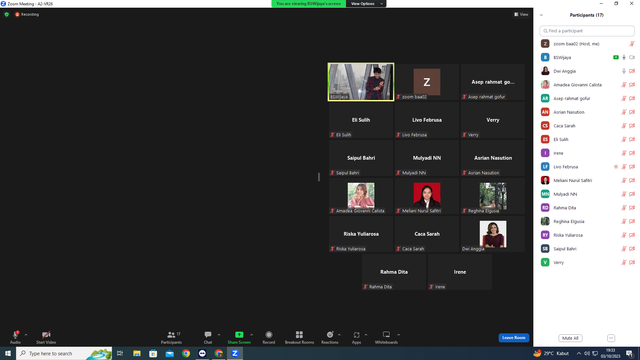The image size is (640, 360).
Task: Select Rahma Dita in participant list
Action: pyautogui.click(x=587, y=208)
